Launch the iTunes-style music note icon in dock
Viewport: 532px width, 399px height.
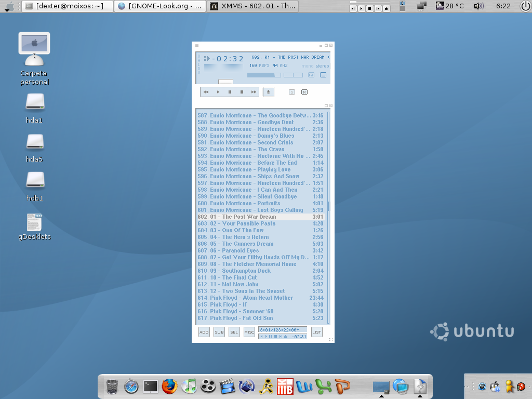click(x=189, y=386)
